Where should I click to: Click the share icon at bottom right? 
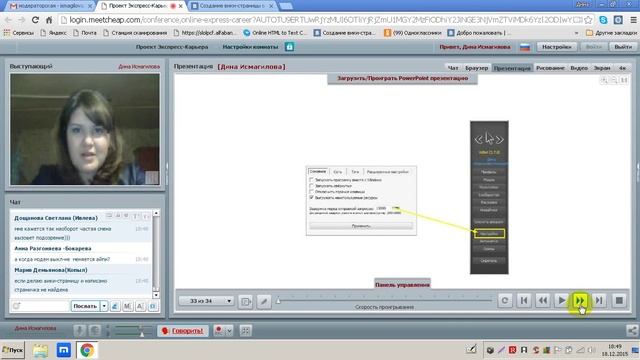coord(632,331)
